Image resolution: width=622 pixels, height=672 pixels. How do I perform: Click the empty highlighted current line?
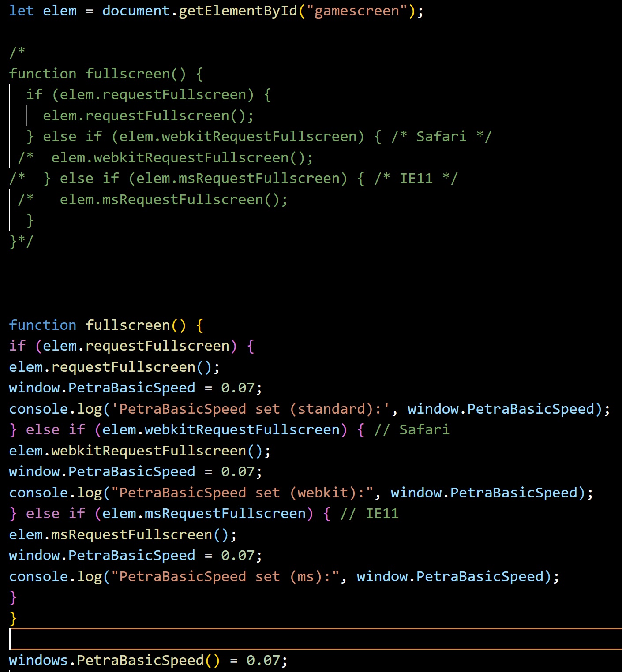(x=315, y=639)
